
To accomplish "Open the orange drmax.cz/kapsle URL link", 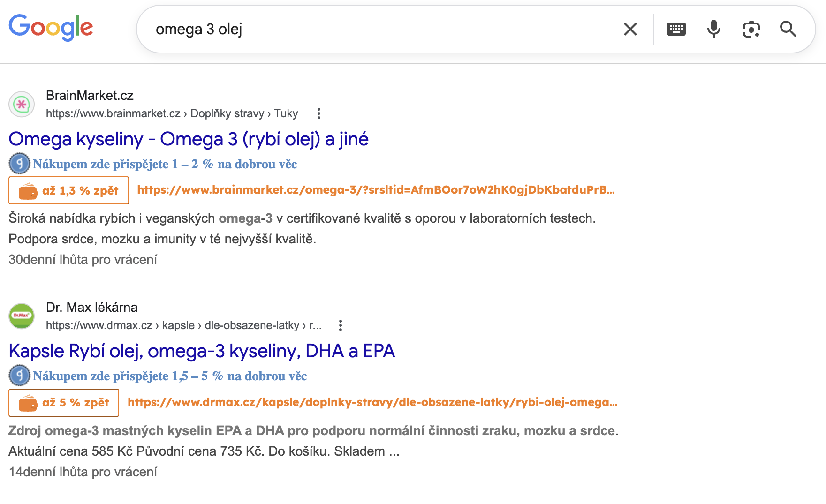I will coord(372,402).
